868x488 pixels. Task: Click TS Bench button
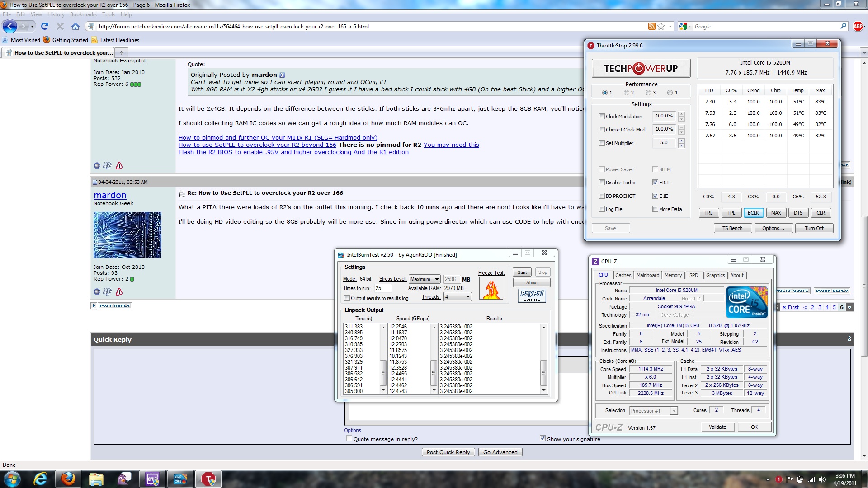click(x=732, y=228)
